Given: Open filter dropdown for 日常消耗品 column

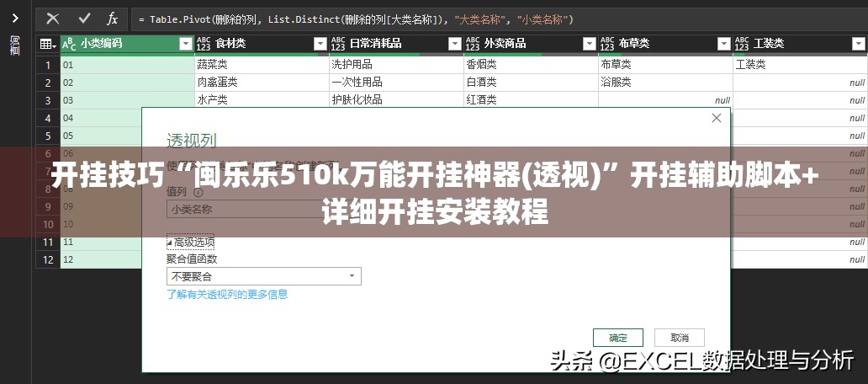Looking at the screenshot, I should tap(454, 44).
